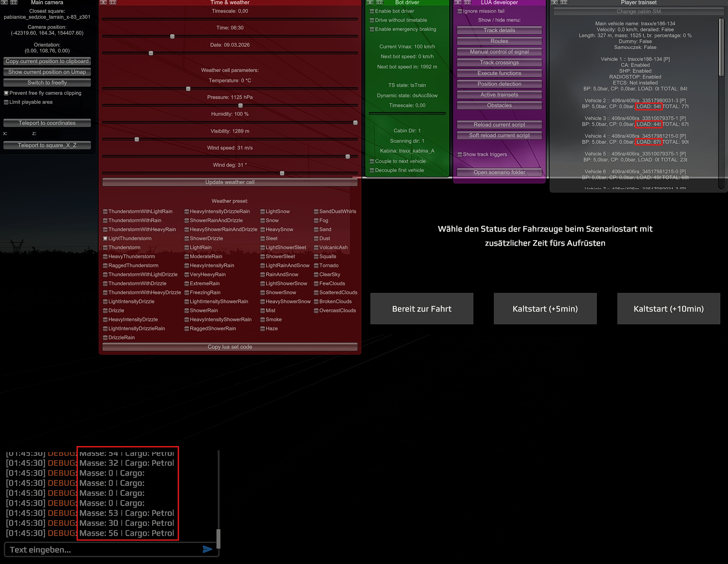
Task: Select the LightThunderstorm weather preset
Action: pos(105,238)
